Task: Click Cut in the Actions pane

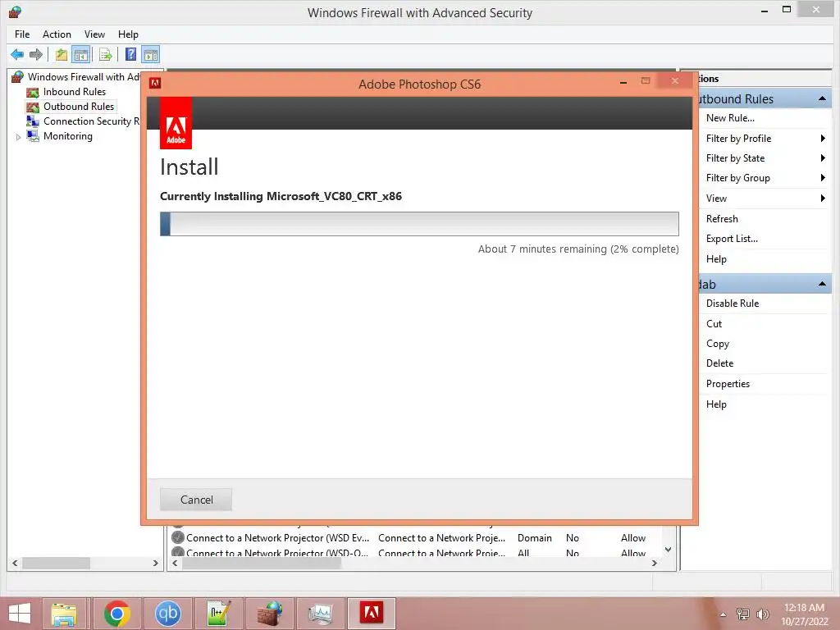Action: coord(714,323)
